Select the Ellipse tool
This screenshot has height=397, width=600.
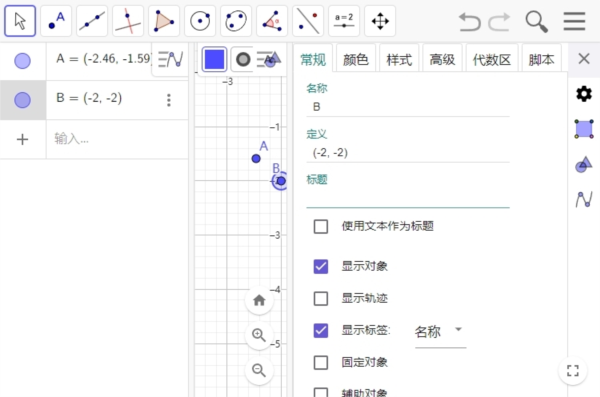coord(236,21)
